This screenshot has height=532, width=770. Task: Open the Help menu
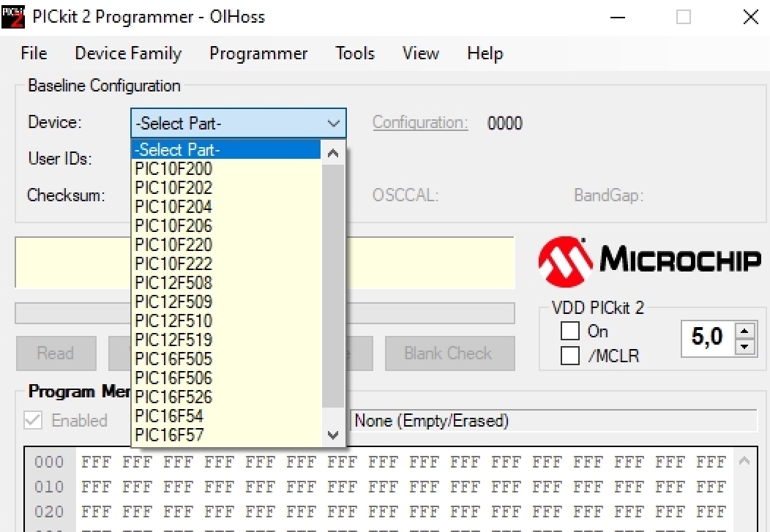point(485,53)
